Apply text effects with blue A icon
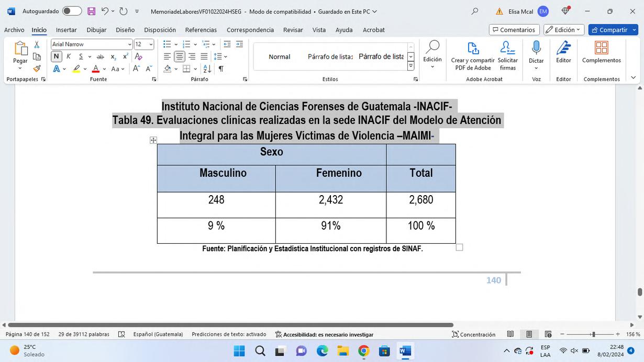Image resolution: width=644 pixels, height=362 pixels. 57,69
